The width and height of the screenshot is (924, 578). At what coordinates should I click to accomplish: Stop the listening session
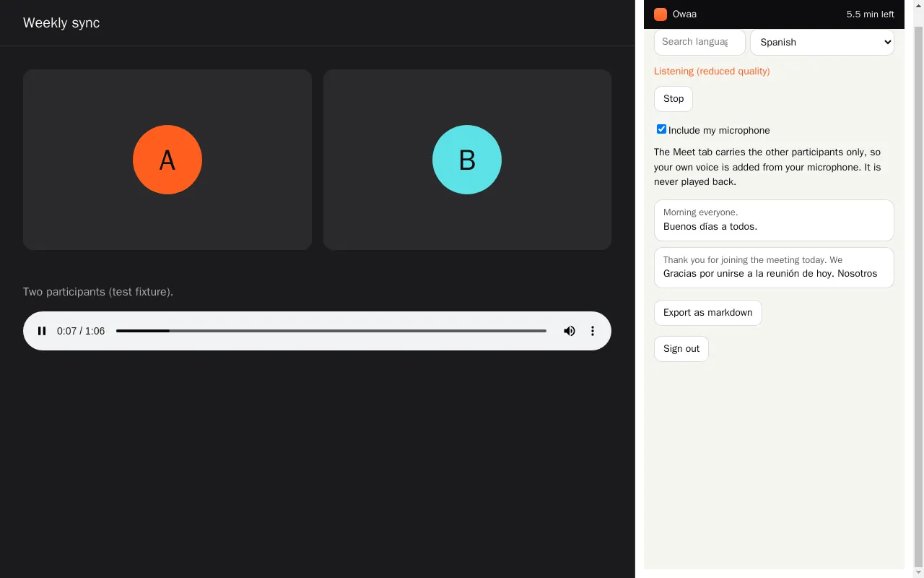674,99
